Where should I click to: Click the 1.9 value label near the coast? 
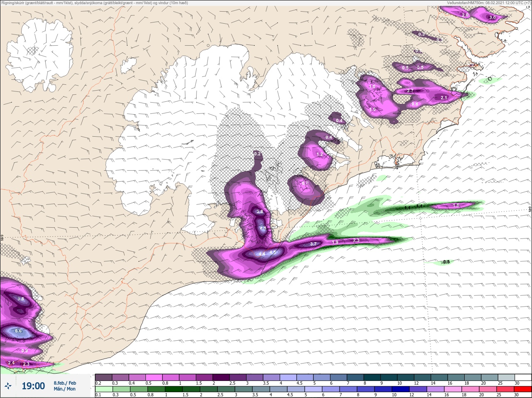coord(335,242)
